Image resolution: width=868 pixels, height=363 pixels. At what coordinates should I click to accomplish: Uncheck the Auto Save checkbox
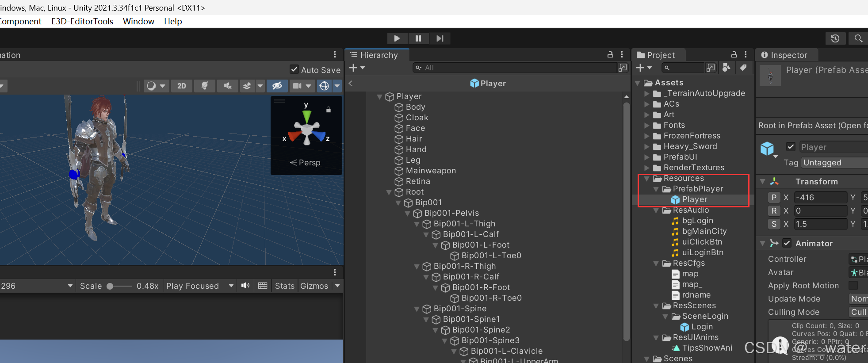[x=294, y=69]
